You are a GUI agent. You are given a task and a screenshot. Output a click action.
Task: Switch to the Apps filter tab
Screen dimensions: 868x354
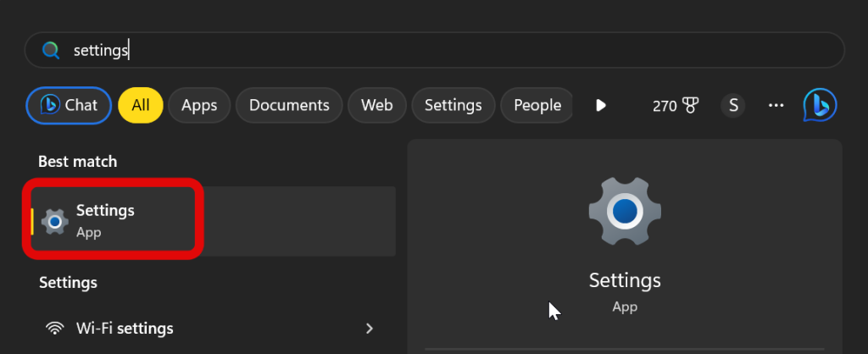pos(199,106)
